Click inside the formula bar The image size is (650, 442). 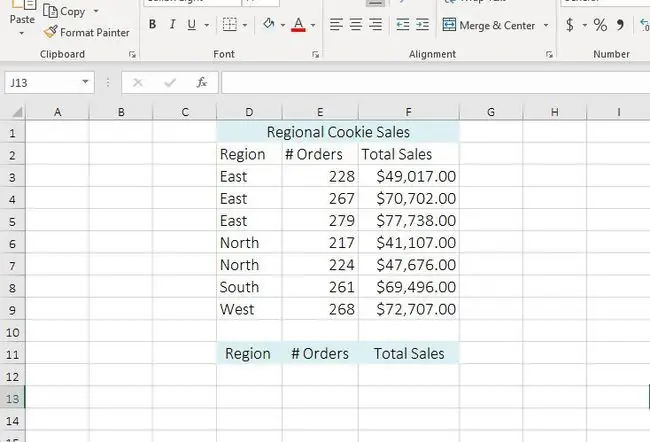435,83
